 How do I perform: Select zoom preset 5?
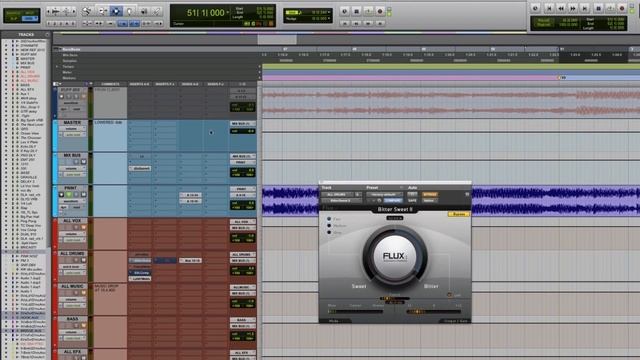coord(73,24)
